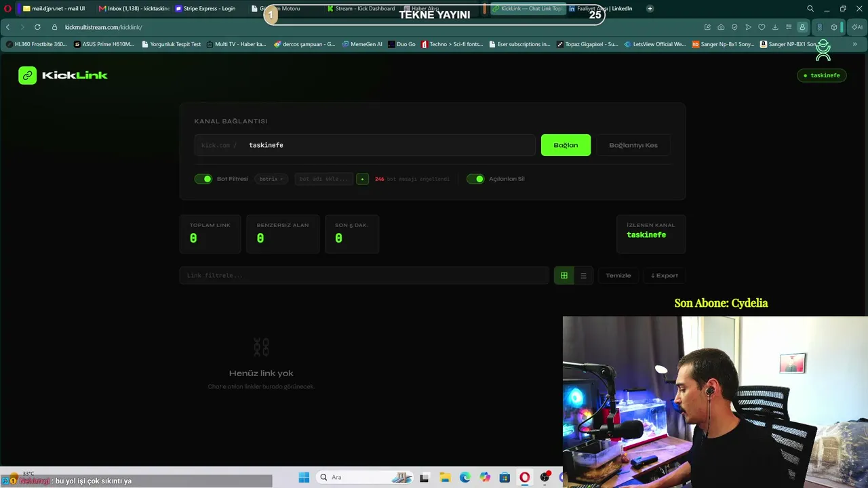Image resolution: width=868 pixels, height=488 pixels.
Task: Show more bookmarks overflow chevron
Action: click(x=854, y=44)
